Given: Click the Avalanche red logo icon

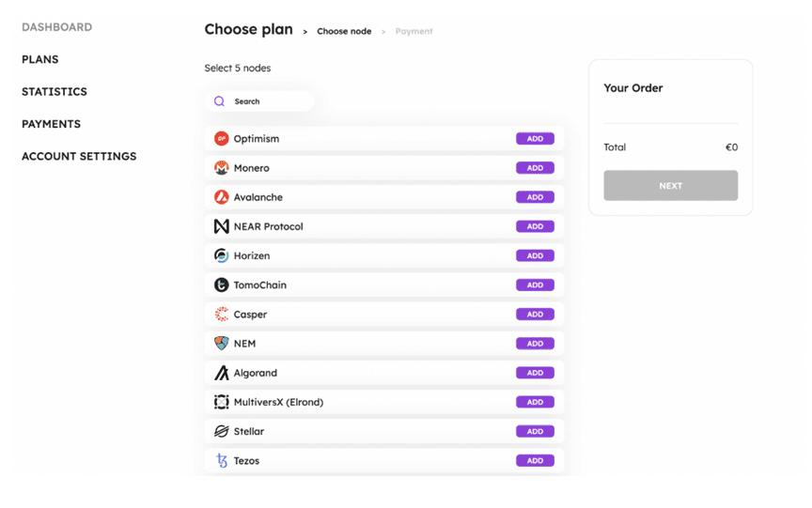Looking at the screenshot, I should point(222,197).
